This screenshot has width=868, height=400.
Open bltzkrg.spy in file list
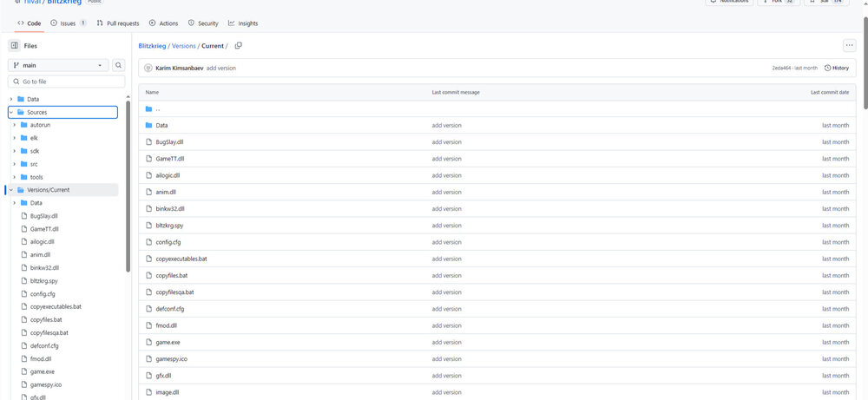click(170, 226)
